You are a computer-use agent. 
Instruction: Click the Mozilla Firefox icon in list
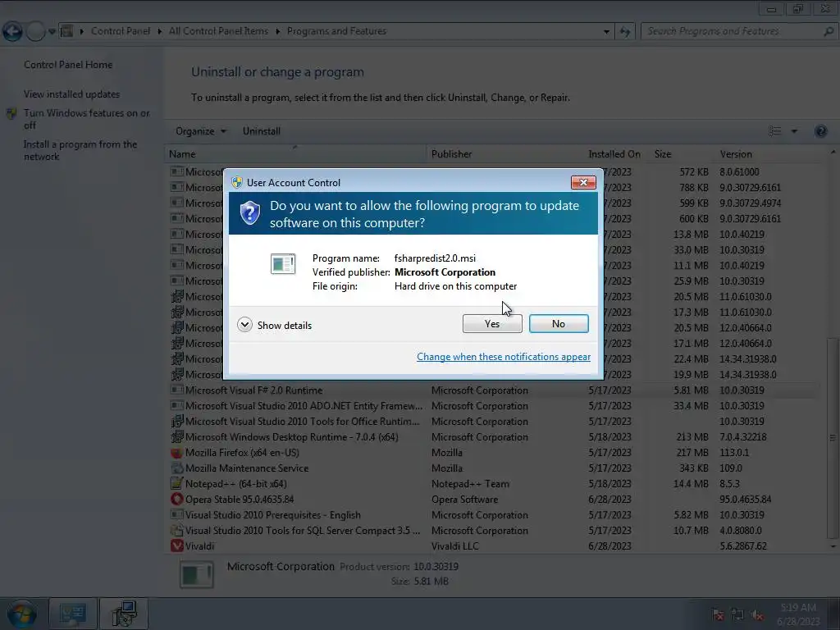pyautogui.click(x=176, y=452)
